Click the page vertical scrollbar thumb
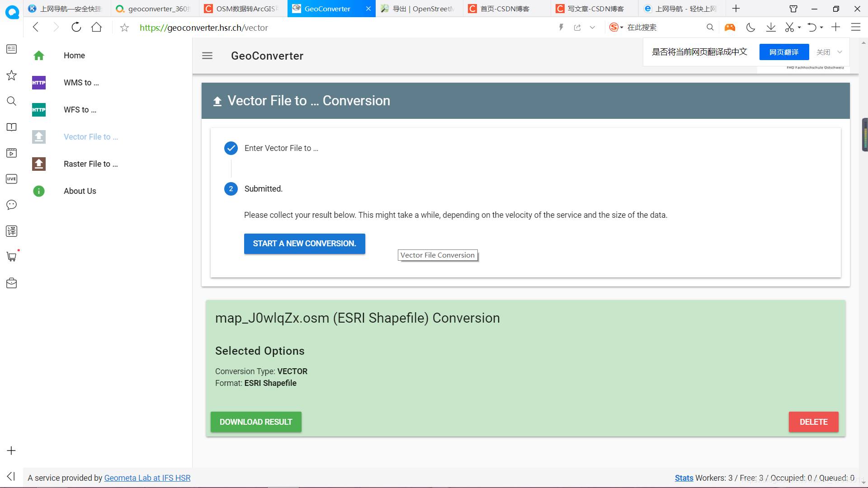 point(864,135)
